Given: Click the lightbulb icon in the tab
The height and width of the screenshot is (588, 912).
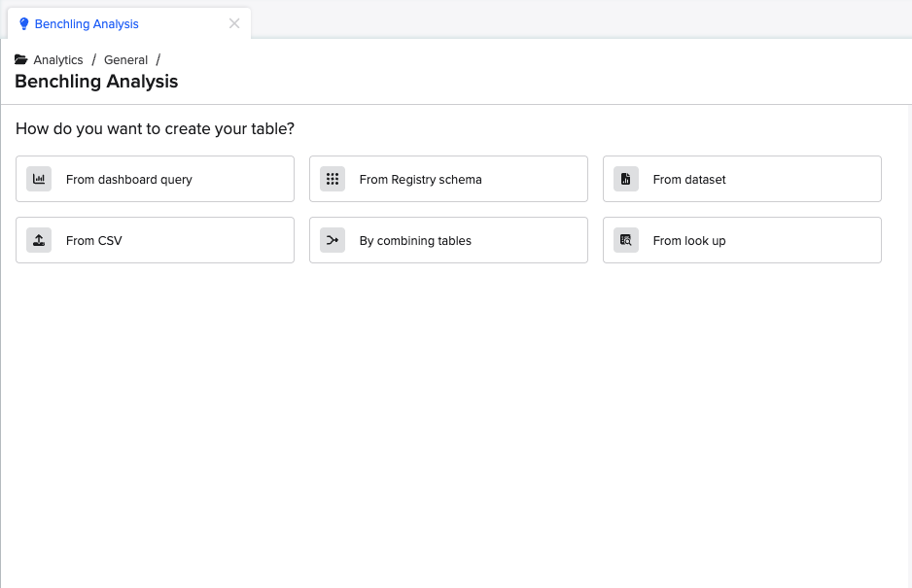Looking at the screenshot, I should [24, 24].
